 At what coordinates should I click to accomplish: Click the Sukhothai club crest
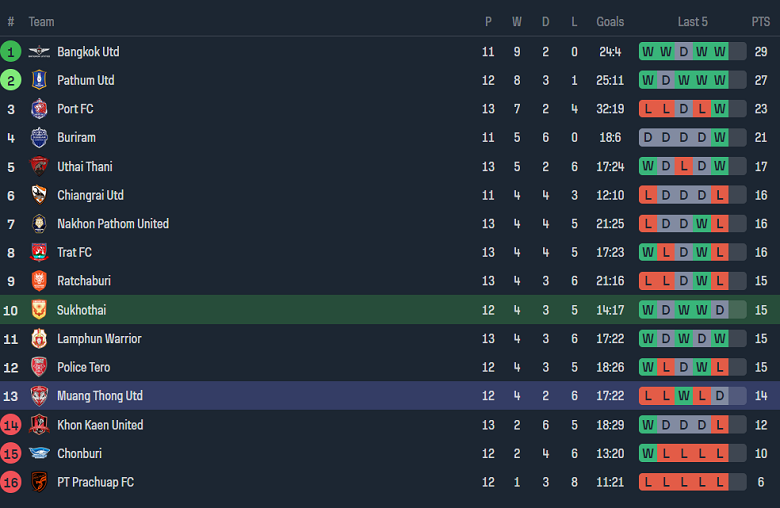click(39, 310)
